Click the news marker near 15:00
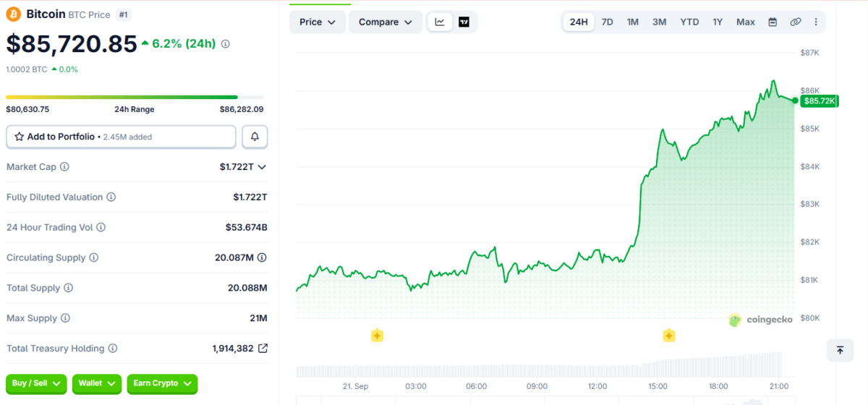The width and height of the screenshot is (868, 405). [x=669, y=336]
